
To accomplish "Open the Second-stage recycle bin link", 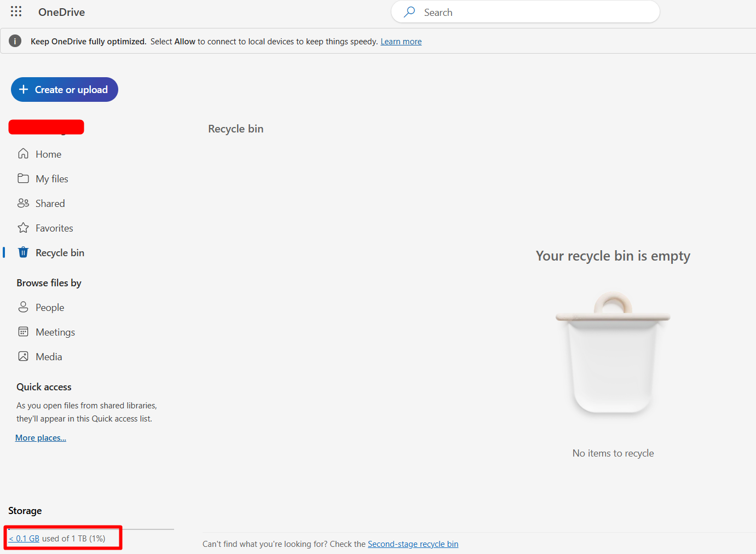I will point(413,544).
